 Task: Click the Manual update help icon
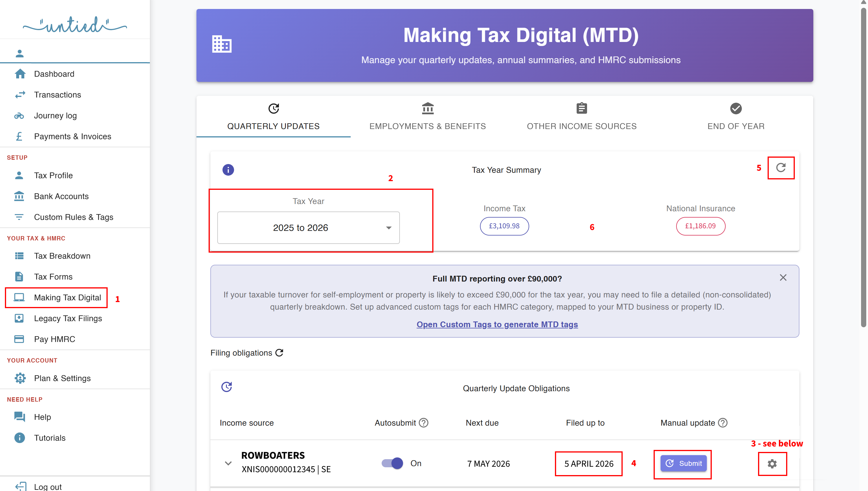point(723,423)
